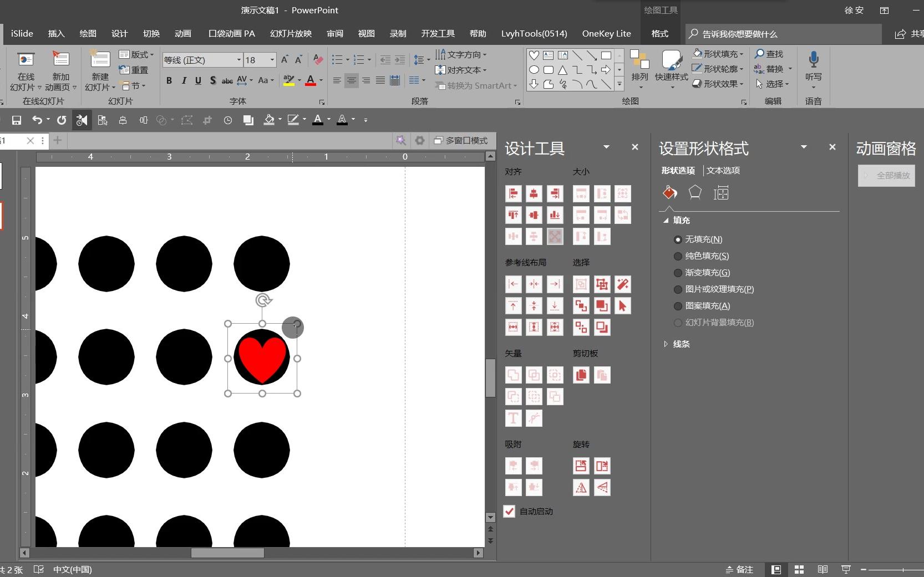Click the New Slide button

point(100,71)
